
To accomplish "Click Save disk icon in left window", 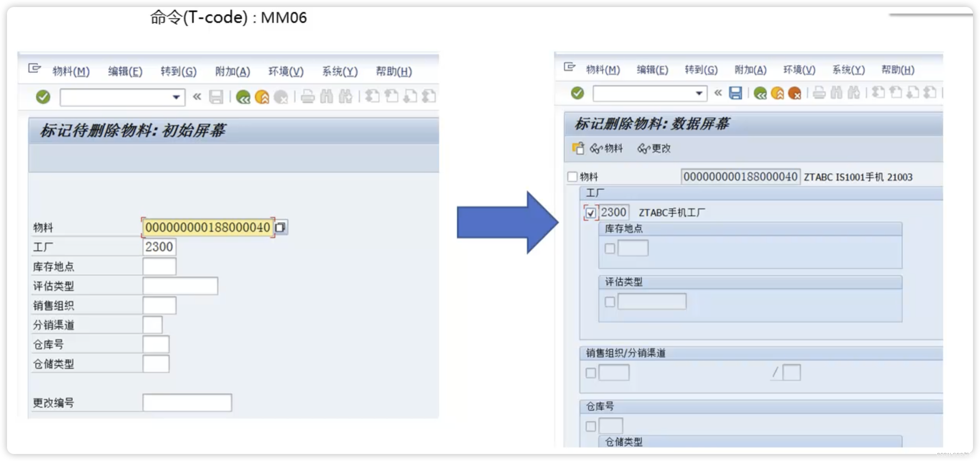I will click(216, 97).
